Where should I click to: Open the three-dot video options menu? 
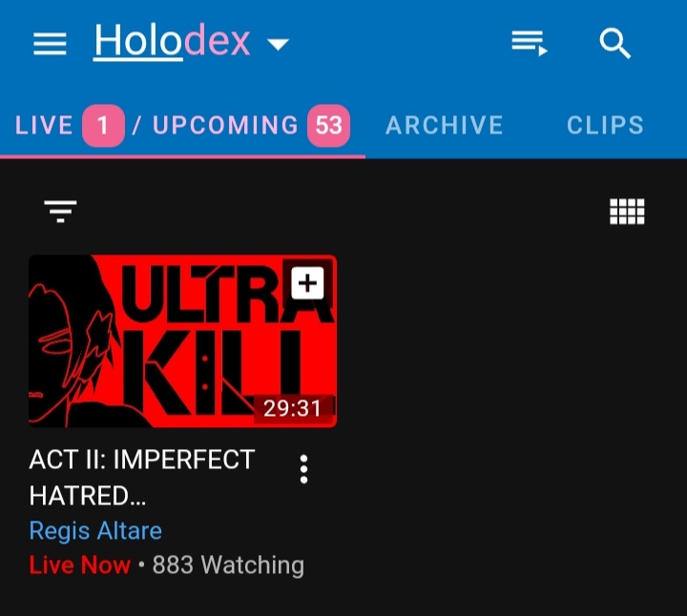[x=303, y=469]
